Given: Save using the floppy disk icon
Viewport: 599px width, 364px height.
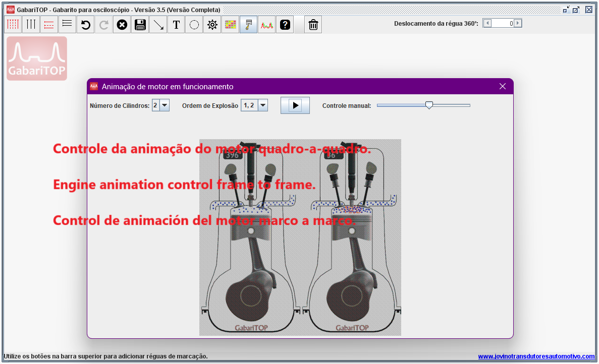Looking at the screenshot, I should 140,25.
